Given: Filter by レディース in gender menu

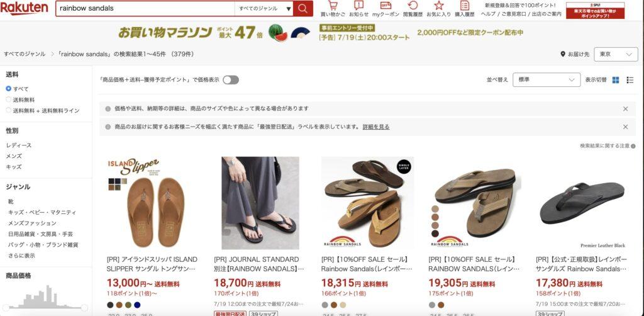Looking at the screenshot, I should tap(18, 145).
